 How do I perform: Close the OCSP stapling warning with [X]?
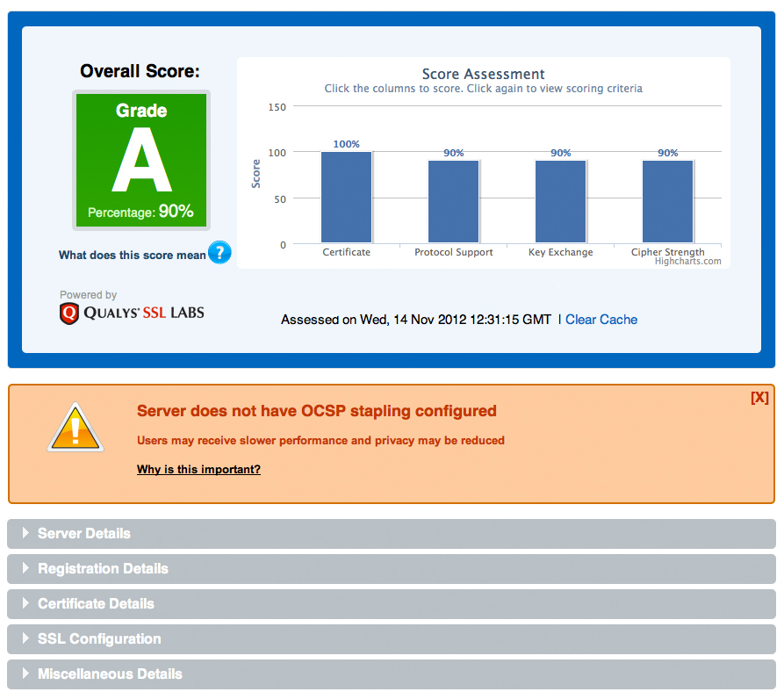759,397
